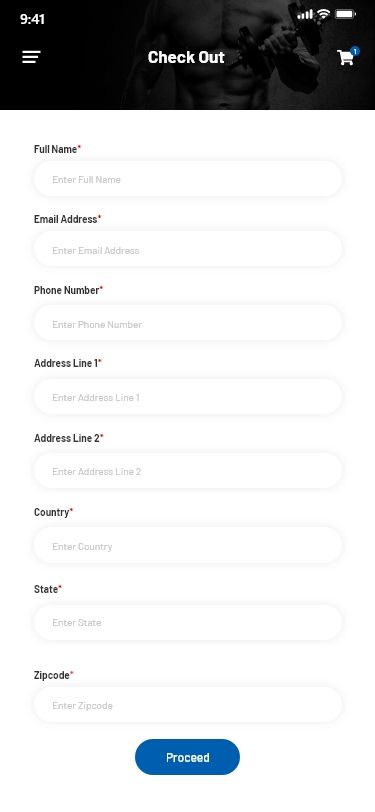Select the Enter Phone Number field

[x=188, y=324]
